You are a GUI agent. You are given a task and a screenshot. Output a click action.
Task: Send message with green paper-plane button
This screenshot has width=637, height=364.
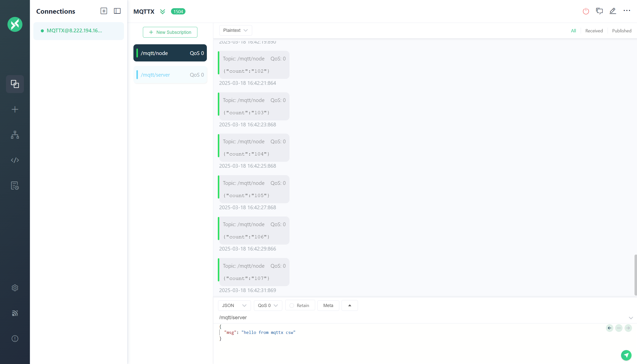[626, 355]
